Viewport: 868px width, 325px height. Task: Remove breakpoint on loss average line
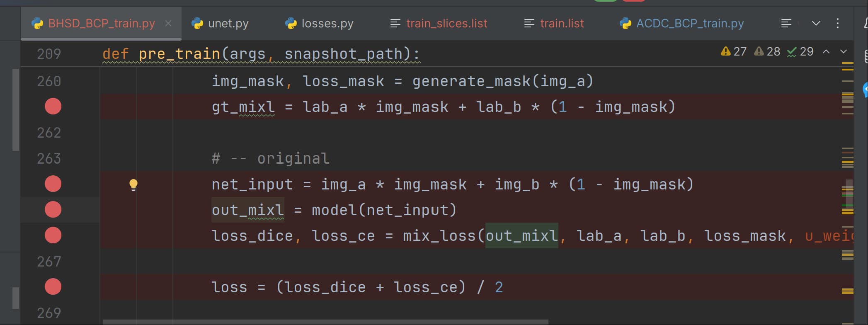pyautogui.click(x=53, y=286)
